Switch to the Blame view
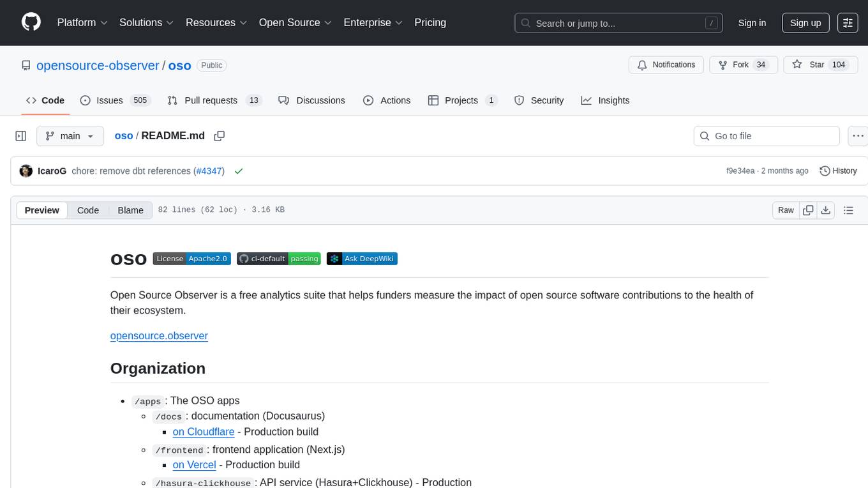 tap(131, 210)
